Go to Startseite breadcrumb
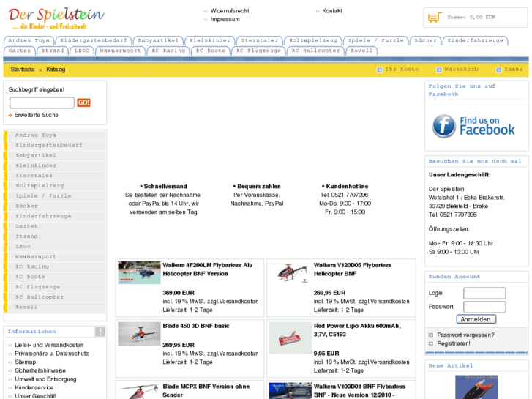The width and height of the screenshot is (532, 399). [23, 70]
